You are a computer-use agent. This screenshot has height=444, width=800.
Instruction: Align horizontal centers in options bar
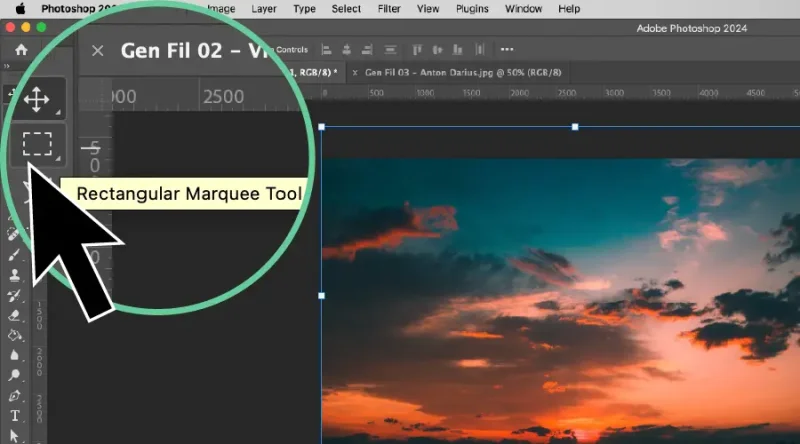(346, 50)
